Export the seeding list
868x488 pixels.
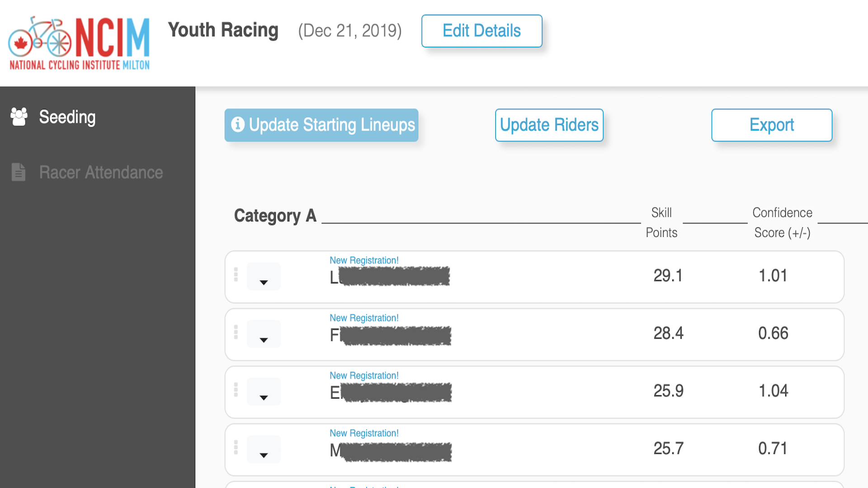(771, 125)
